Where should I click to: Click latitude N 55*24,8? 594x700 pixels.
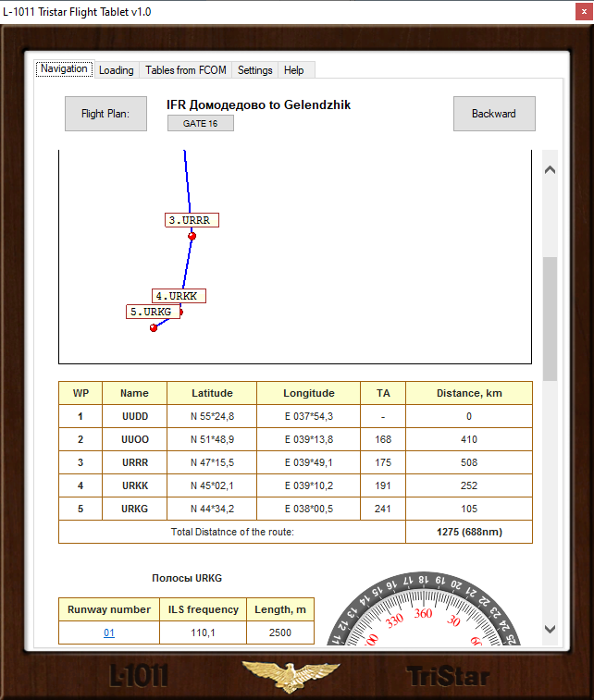[212, 416]
